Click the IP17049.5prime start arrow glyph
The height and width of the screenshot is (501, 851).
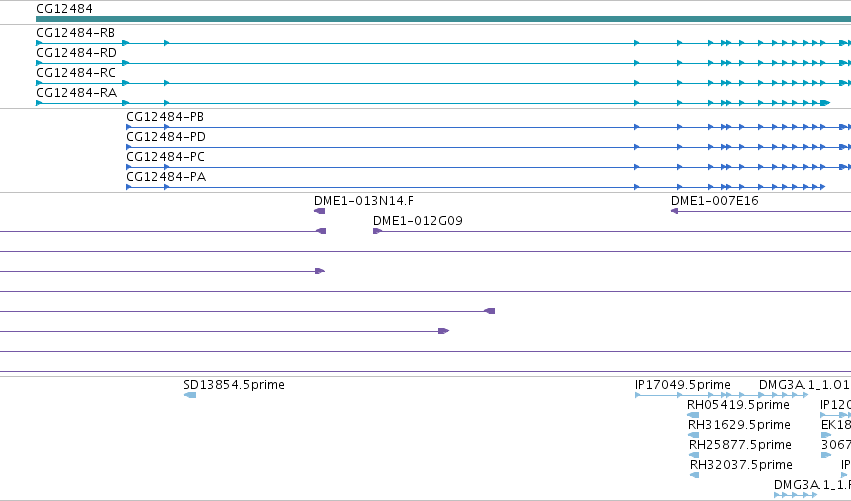pyautogui.click(x=638, y=395)
